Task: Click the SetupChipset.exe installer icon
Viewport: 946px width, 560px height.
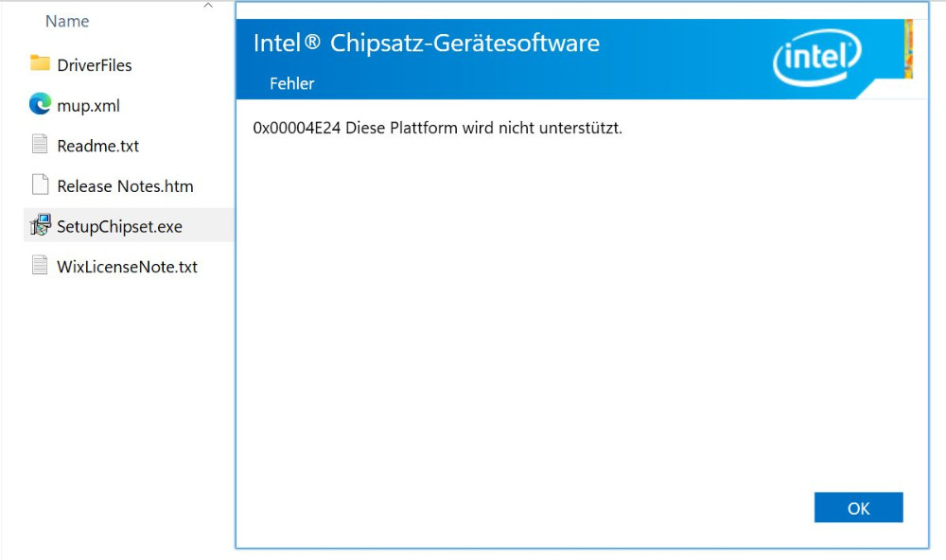Action: [40, 226]
